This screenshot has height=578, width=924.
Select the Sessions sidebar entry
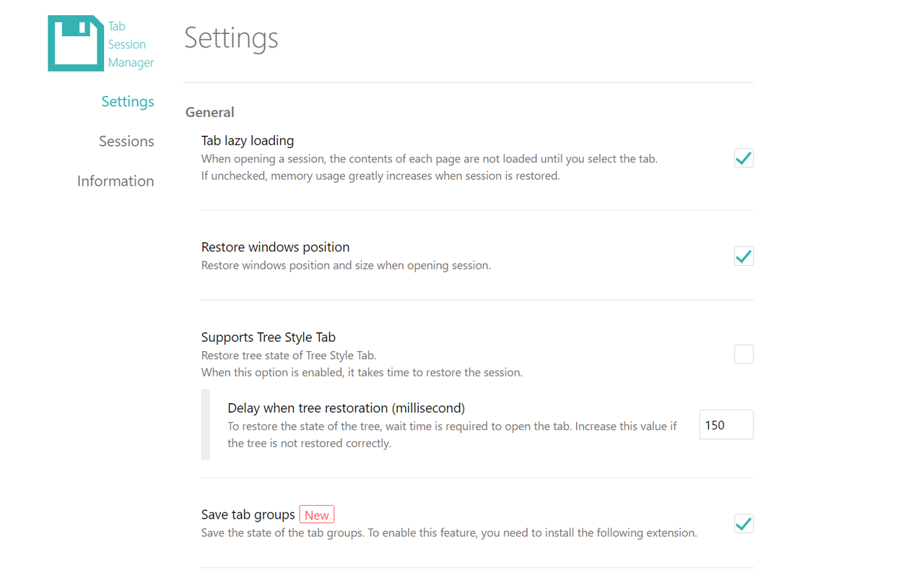tap(126, 141)
